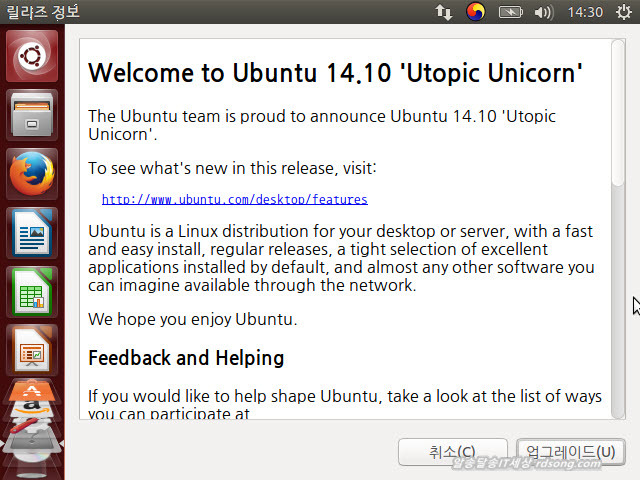640x480 pixels.
Task: Click the 릴리즈 정보 window title
Action: pos(42,12)
